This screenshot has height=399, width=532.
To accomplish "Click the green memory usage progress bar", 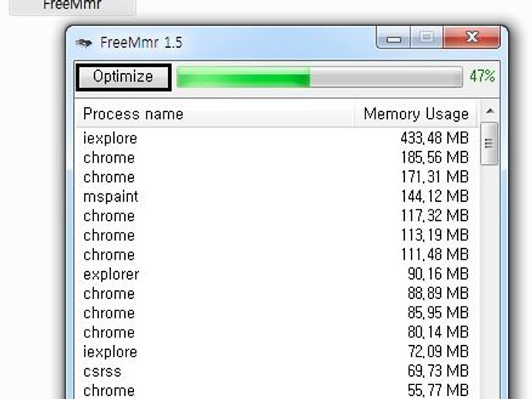I will pyautogui.click(x=319, y=77).
